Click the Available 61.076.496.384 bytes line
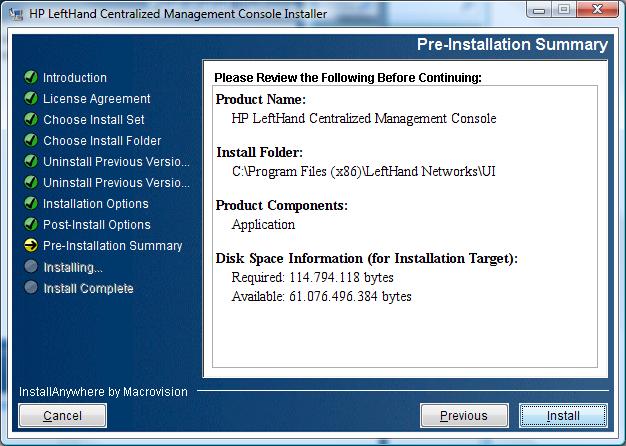The width and height of the screenshot is (626, 446). (321, 296)
